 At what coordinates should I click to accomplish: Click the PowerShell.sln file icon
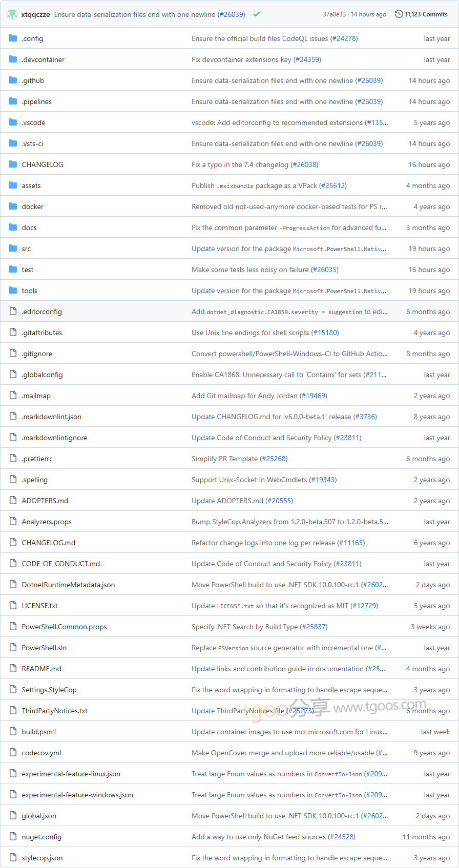point(13,648)
